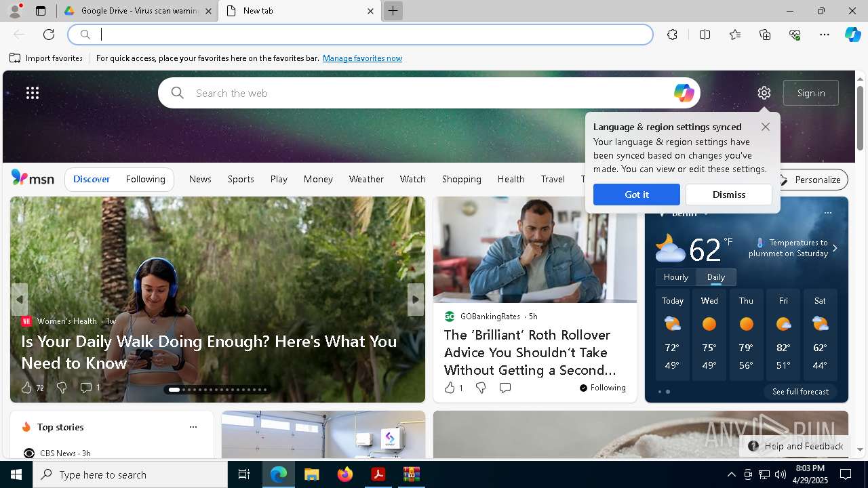Open File Explorer from taskbar
Viewport: 868px width, 488px height.
coord(311,474)
